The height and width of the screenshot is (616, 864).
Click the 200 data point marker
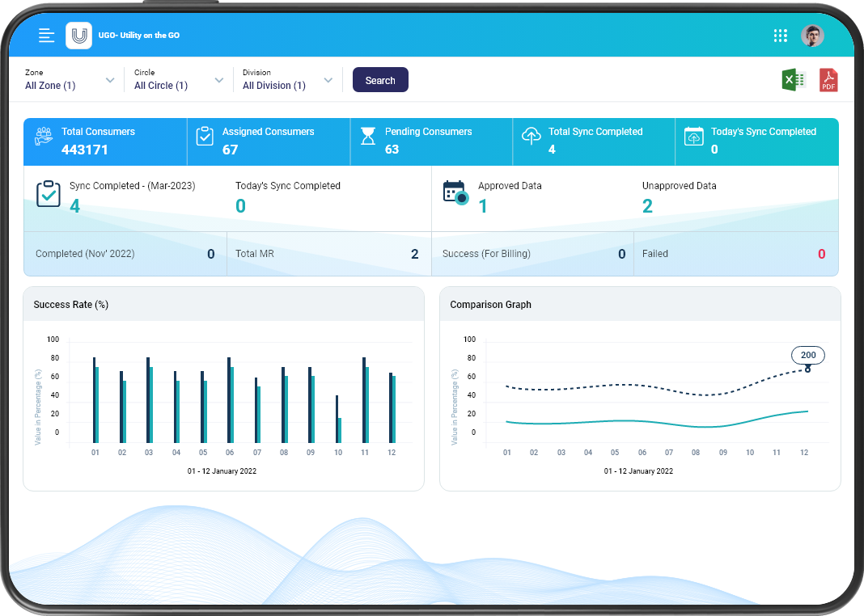[807, 369]
